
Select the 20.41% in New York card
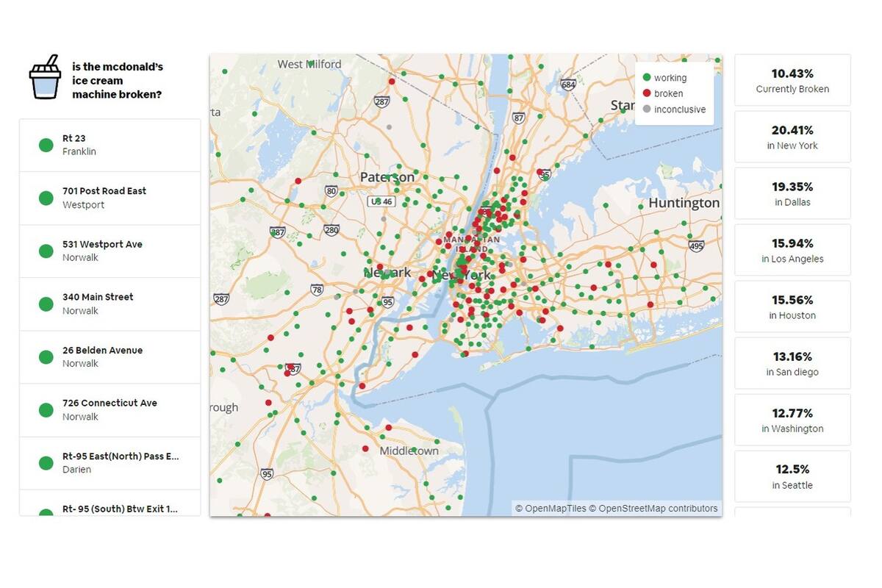tap(792, 137)
